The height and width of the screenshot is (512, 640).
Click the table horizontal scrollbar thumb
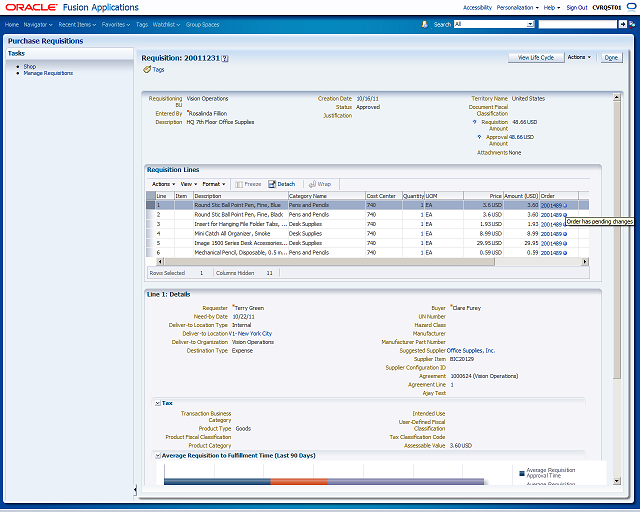329,262
